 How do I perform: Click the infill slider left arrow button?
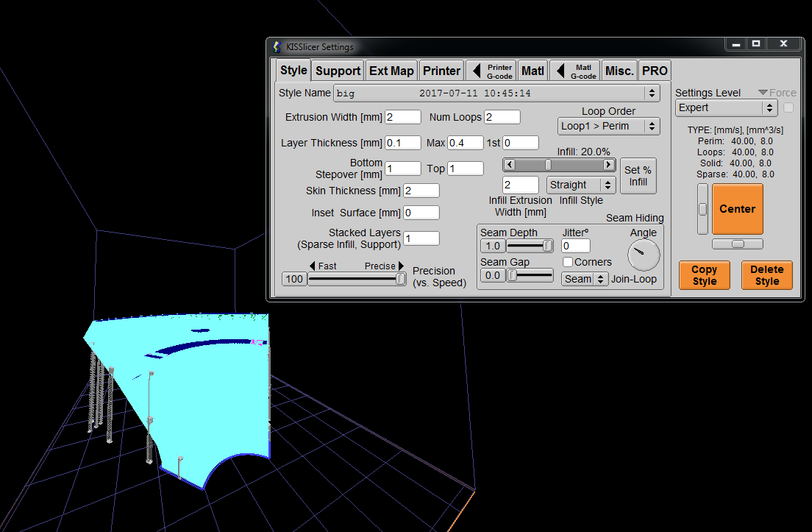pyautogui.click(x=510, y=165)
